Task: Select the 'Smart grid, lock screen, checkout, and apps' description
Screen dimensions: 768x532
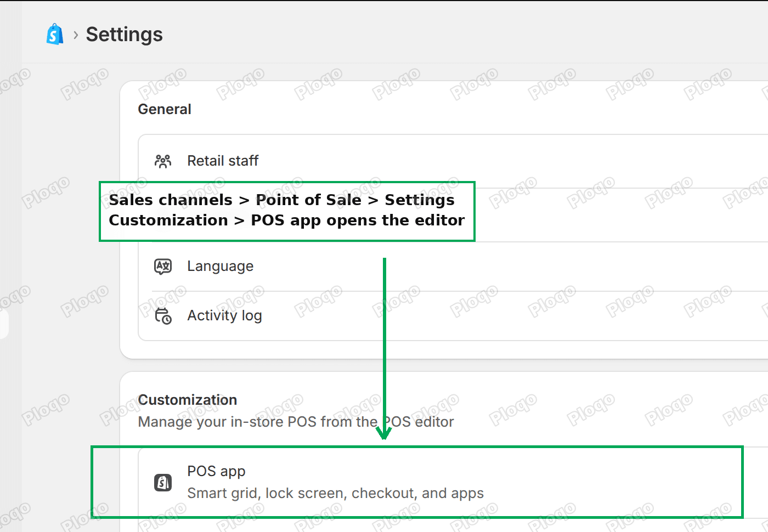Action: (x=335, y=493)
